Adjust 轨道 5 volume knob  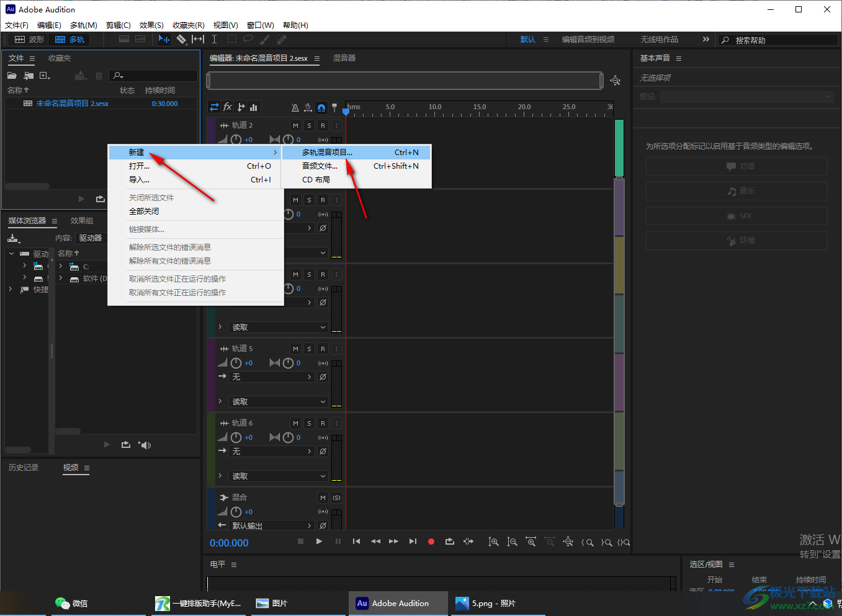236,363
